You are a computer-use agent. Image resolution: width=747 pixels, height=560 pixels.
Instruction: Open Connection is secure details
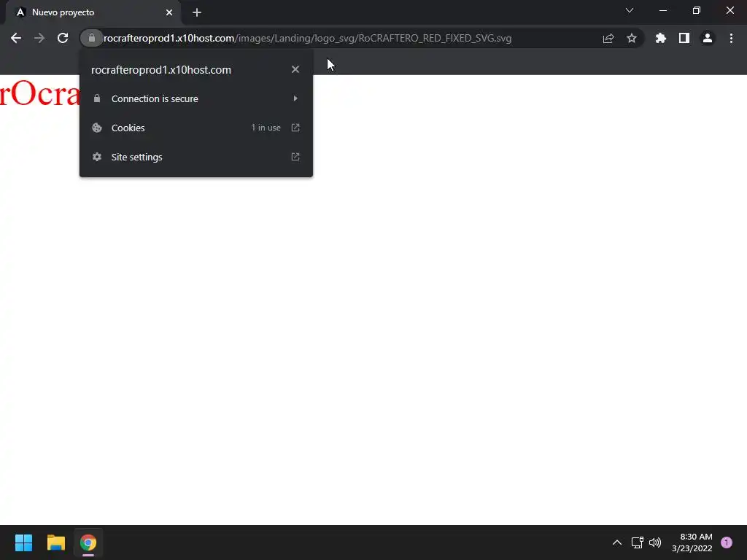coord(196,98)
